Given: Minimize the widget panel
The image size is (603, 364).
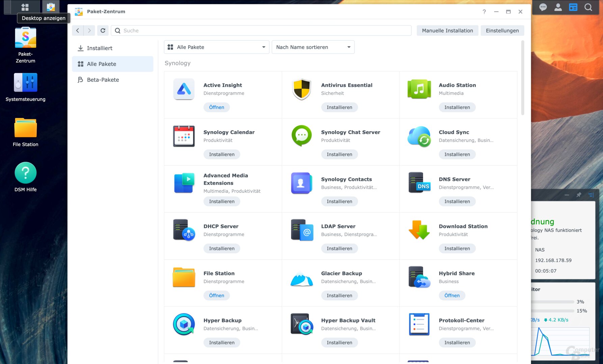Looking at the screenshot, I should pyautogui.click(x=567, y=195).
